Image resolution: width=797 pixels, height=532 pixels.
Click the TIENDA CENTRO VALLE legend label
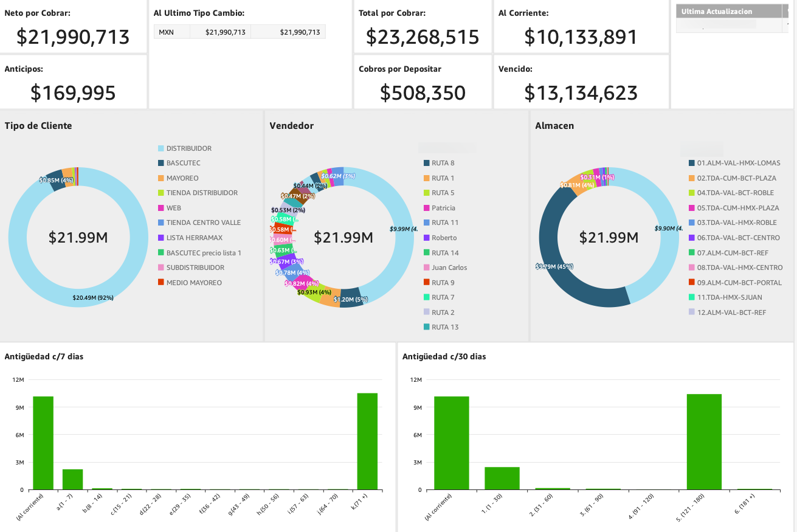pos(204,223)
